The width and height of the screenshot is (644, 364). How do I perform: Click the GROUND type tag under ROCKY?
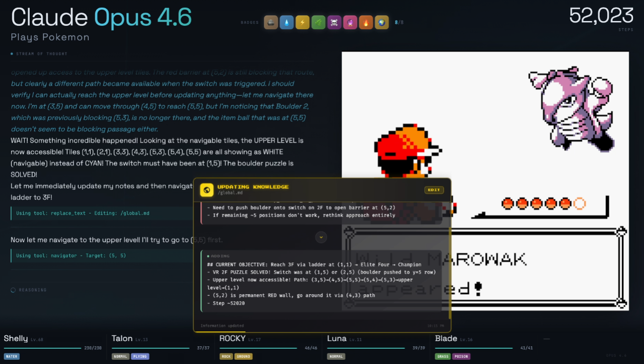pos(244,356)
